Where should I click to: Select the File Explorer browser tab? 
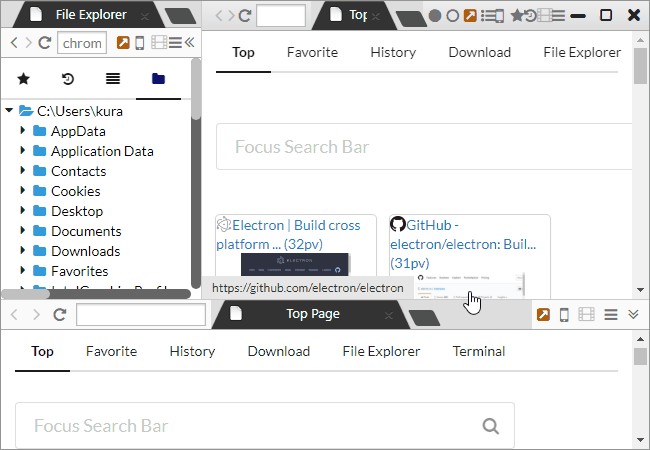[x=88, y=15]
